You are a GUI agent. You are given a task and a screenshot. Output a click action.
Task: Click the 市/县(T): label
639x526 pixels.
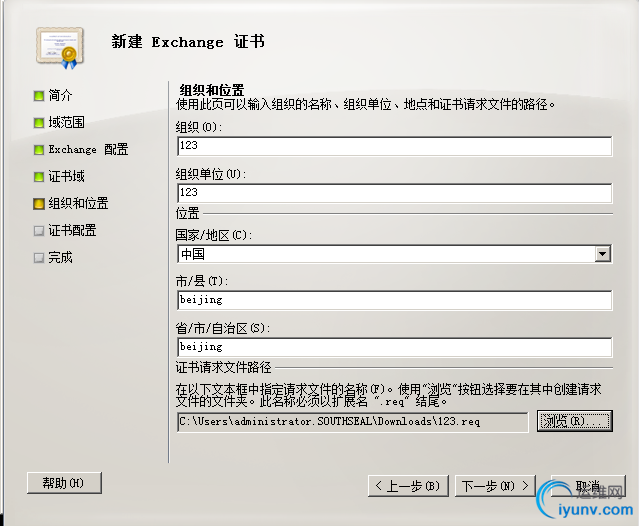pos(202,281)
